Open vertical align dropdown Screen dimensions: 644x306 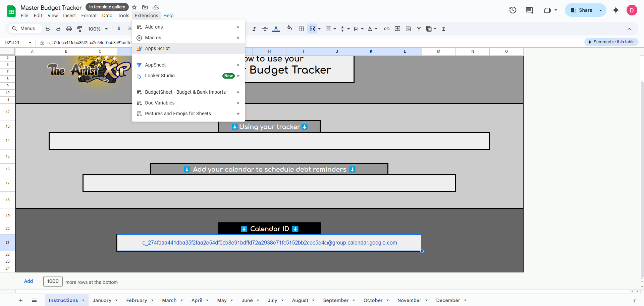345,29
